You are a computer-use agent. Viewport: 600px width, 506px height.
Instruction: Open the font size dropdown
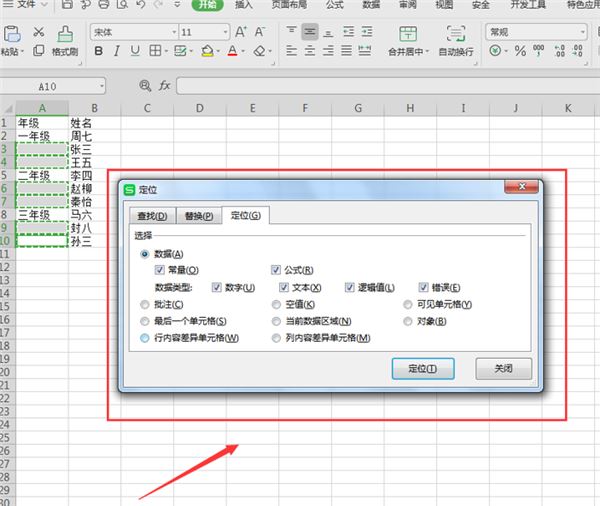click(226, 32)
